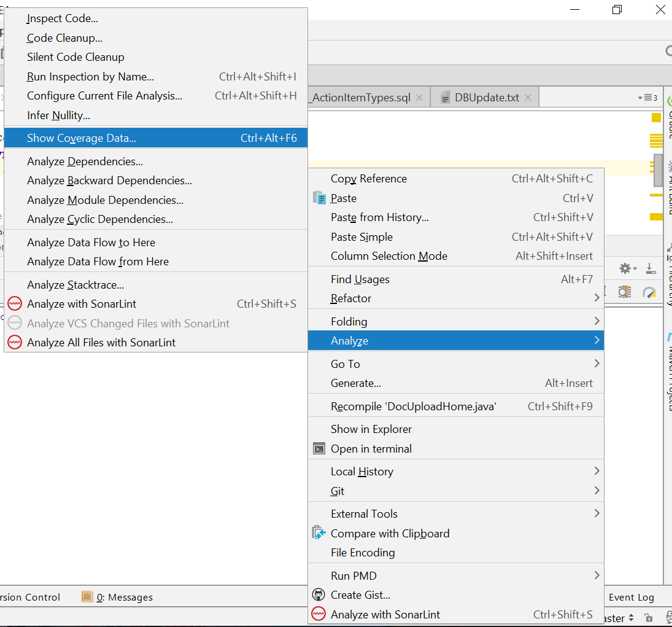Open the 0: Messages tool window
The image size is (672, 627).
point(117,597)
